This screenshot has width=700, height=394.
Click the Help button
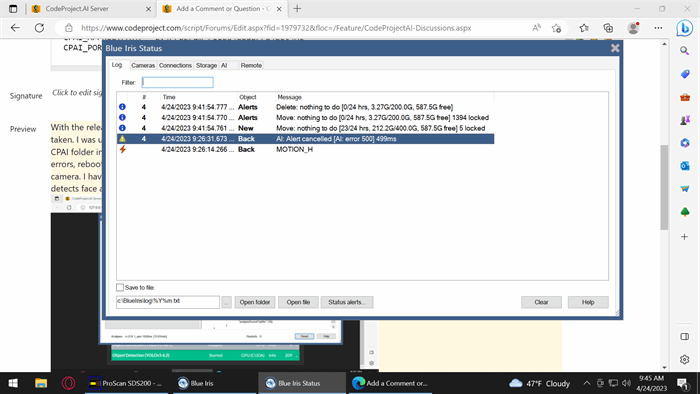click(588, 302)
